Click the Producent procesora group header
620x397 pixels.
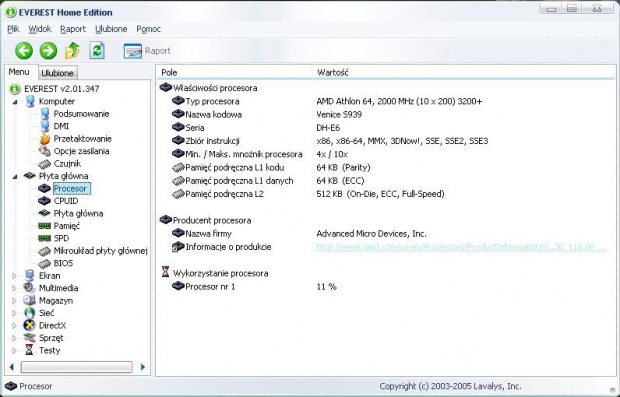[x=205, y=220]
